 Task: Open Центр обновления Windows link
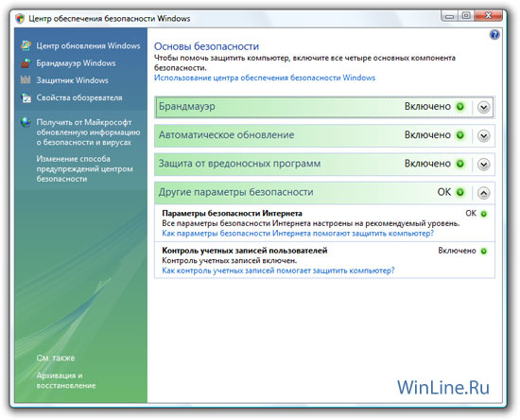pyautogui.click(x=88, y=45)
